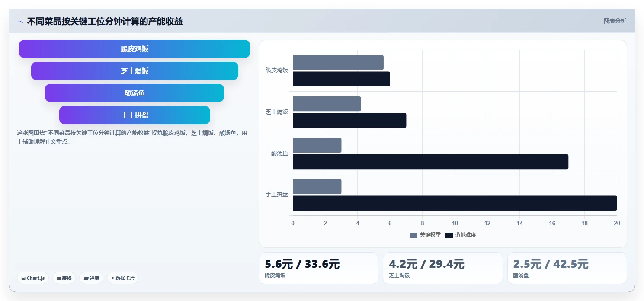This screenshot has width=644, height=301.
Task: Click the x-axis tick label 20
Action: click(x=617, y=223)
